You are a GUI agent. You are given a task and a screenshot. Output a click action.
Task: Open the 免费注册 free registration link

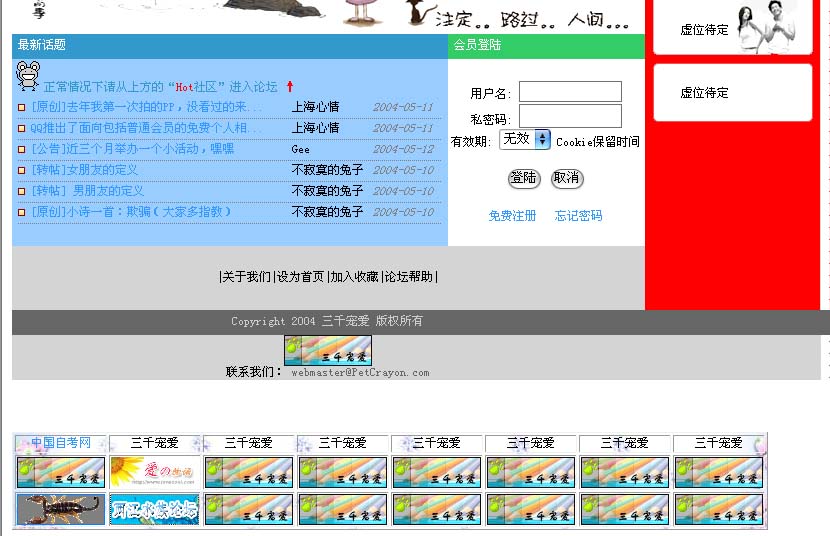point(512,216)
